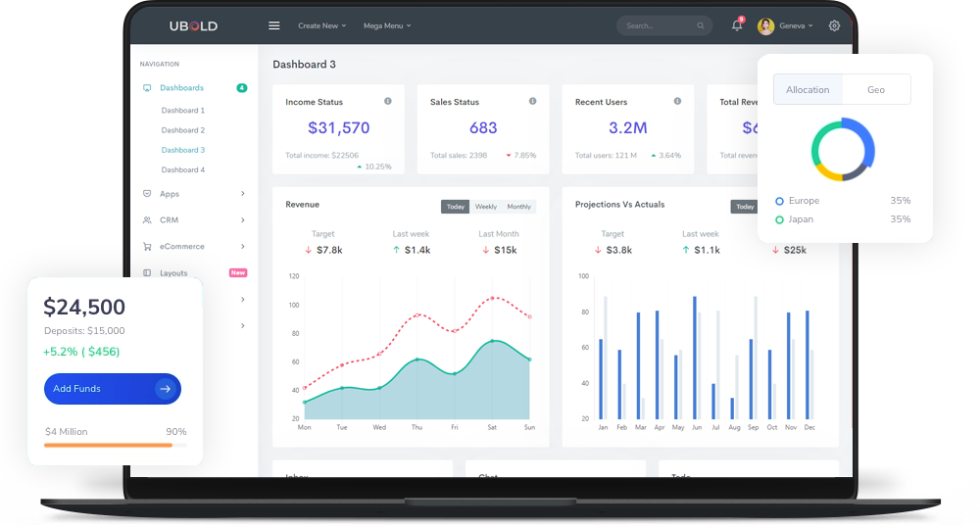Click info icon on Sales Status card
This screenshot has width=980, height=528.
532,101
